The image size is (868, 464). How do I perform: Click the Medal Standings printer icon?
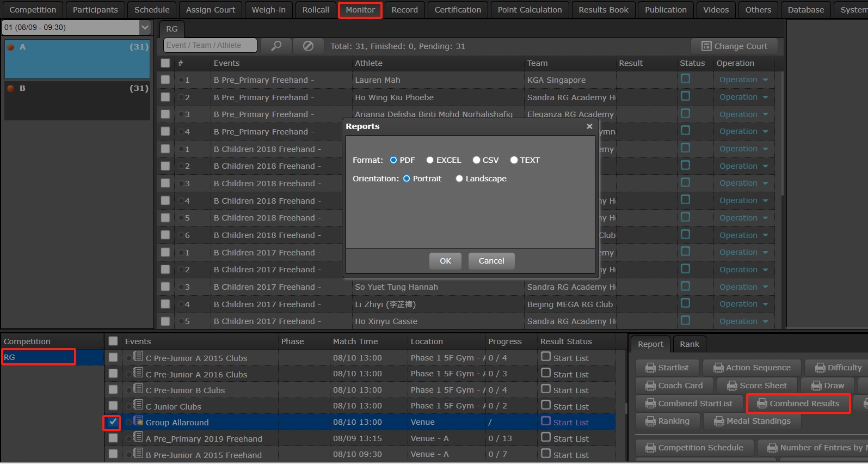coord(719,422)
